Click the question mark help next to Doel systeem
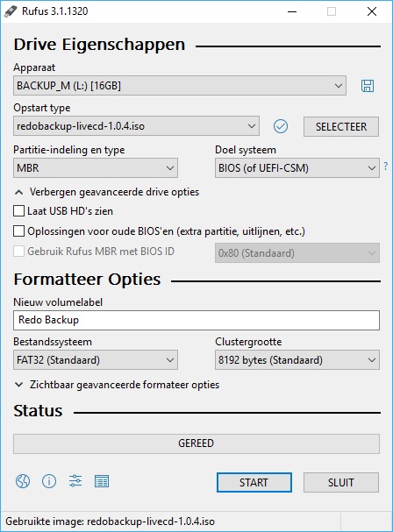Viewport: 393px width, 532px height. pyautogui.click(x=385, y=167)
